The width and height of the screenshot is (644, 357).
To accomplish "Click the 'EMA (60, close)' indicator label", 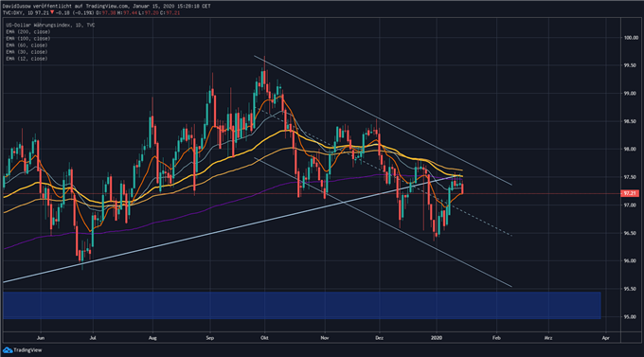I will pos(27,45).
